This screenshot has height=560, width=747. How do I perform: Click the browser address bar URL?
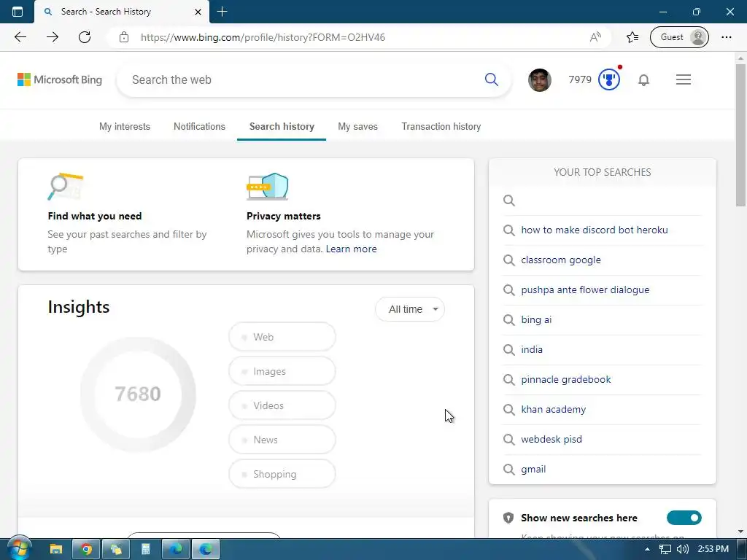click(x=263, y=37)
